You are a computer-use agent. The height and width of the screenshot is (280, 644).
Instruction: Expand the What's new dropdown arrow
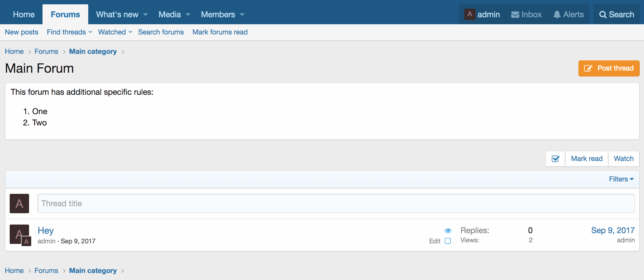[146, 15]
